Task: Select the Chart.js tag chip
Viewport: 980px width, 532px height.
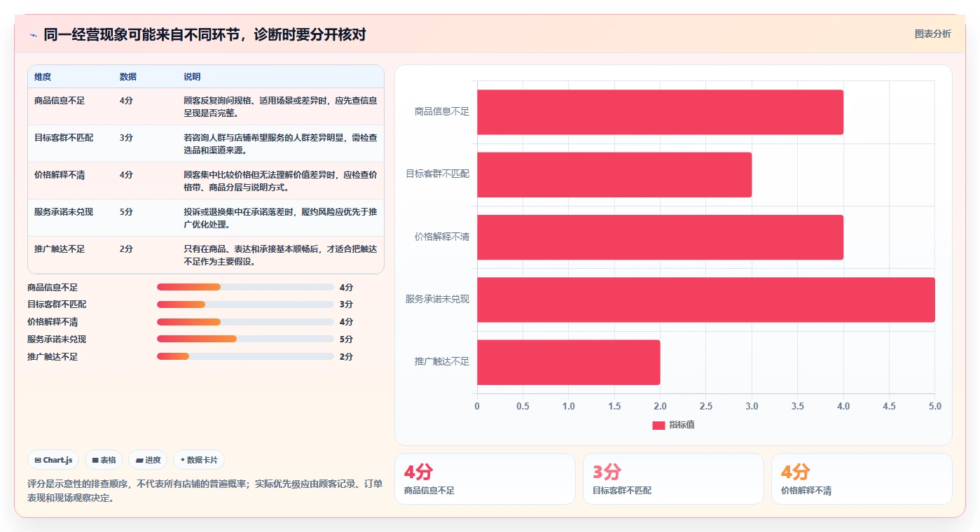Action: click(x=53, y=460)
